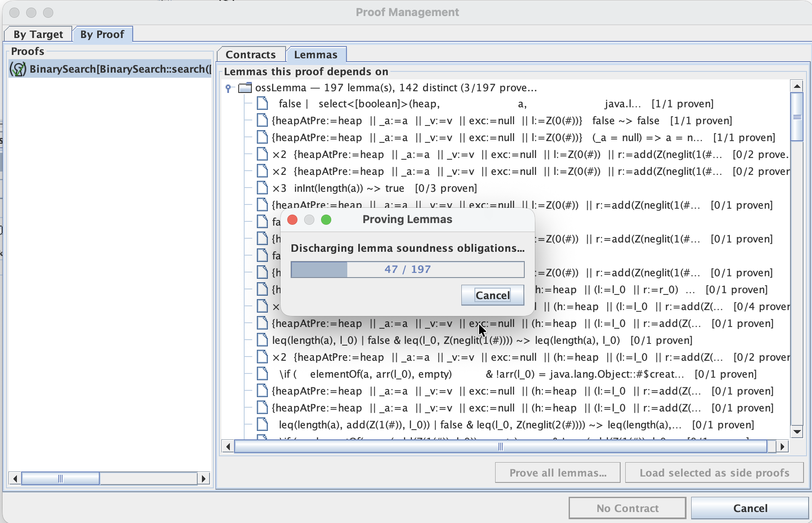
Task: Collapse the ossLemma tree node
Action: pos(229,88)
